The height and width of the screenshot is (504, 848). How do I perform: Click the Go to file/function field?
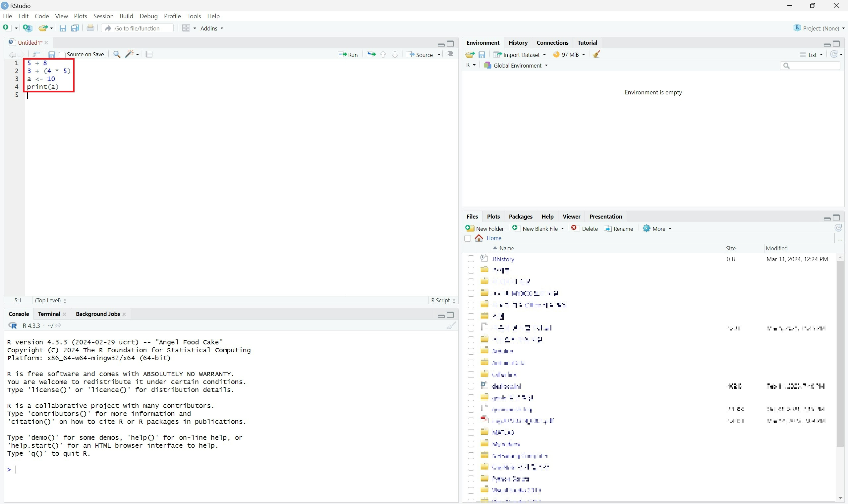point(138,28)
